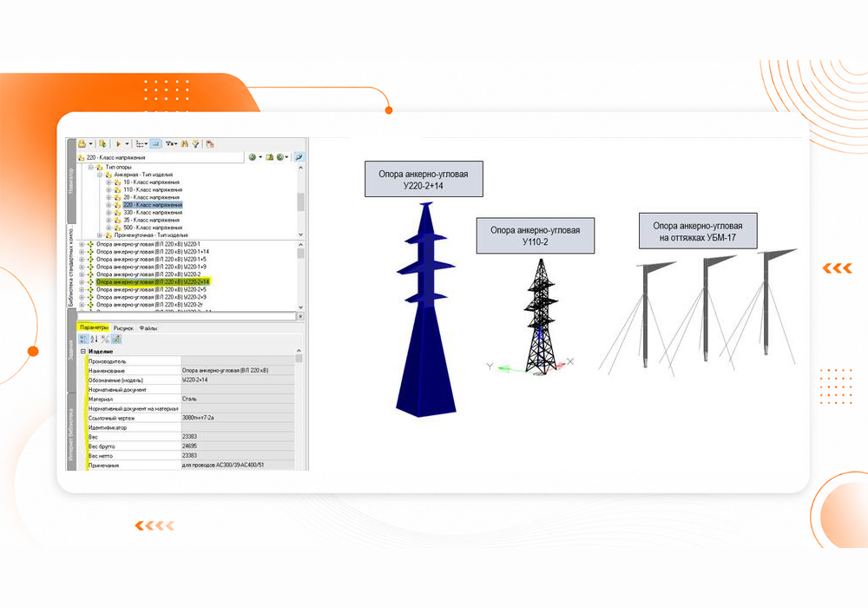Screen dimensions: 868x608
Task: Open the back navigation history dropdown arrow
Action: (260, 157)
